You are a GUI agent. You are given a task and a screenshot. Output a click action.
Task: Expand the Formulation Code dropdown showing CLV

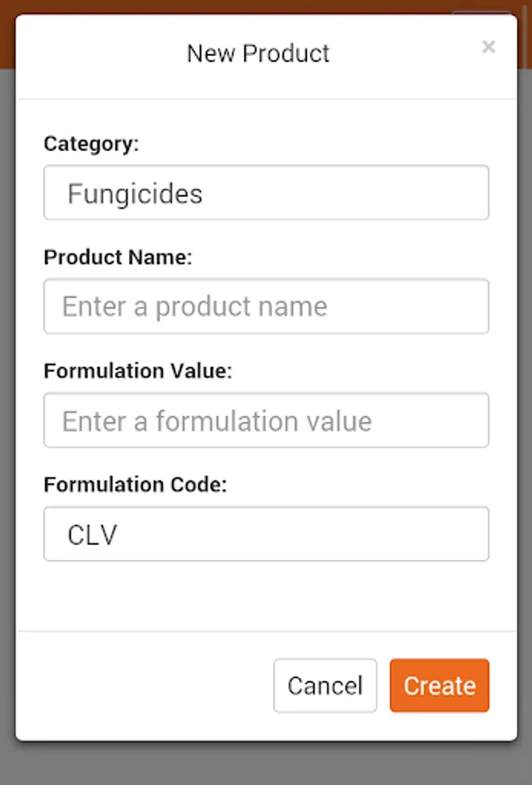click(x=266, y=535)
